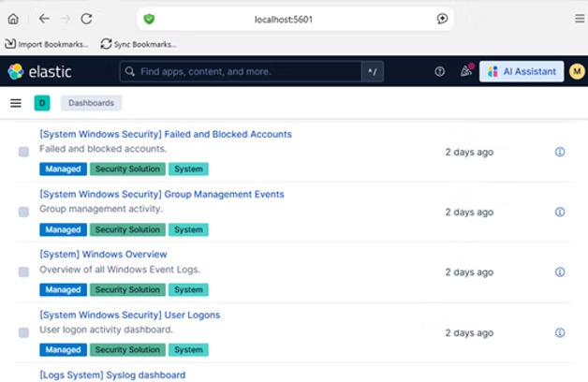Open the Help menu icon
The height and width of the screenshot is (382, 588).
[x=440, y=71]
